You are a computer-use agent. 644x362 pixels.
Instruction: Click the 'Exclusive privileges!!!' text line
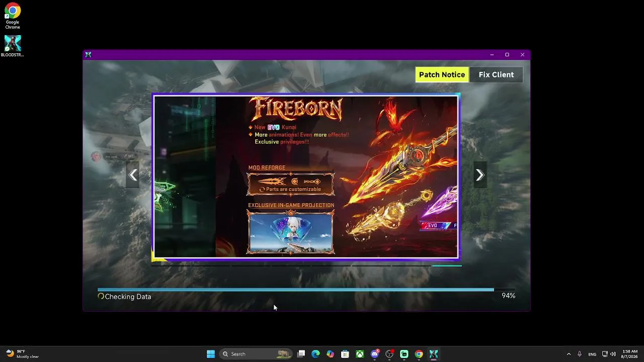point(282,142)
